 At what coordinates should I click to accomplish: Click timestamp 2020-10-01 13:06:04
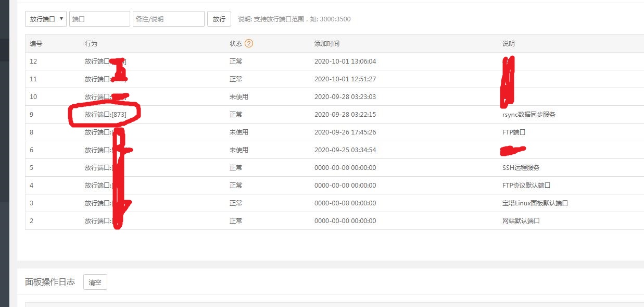pos(345,61)
